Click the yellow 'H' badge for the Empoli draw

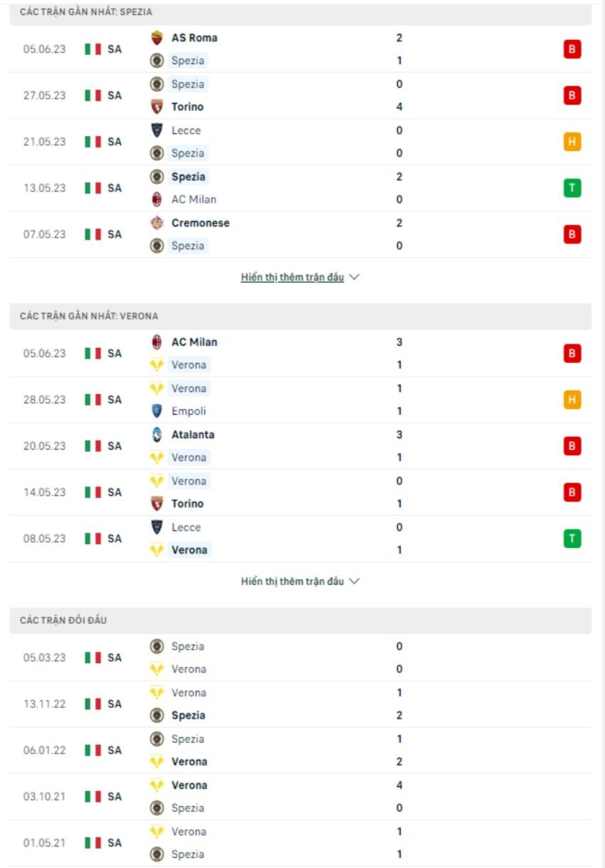(x=572, y=399)
